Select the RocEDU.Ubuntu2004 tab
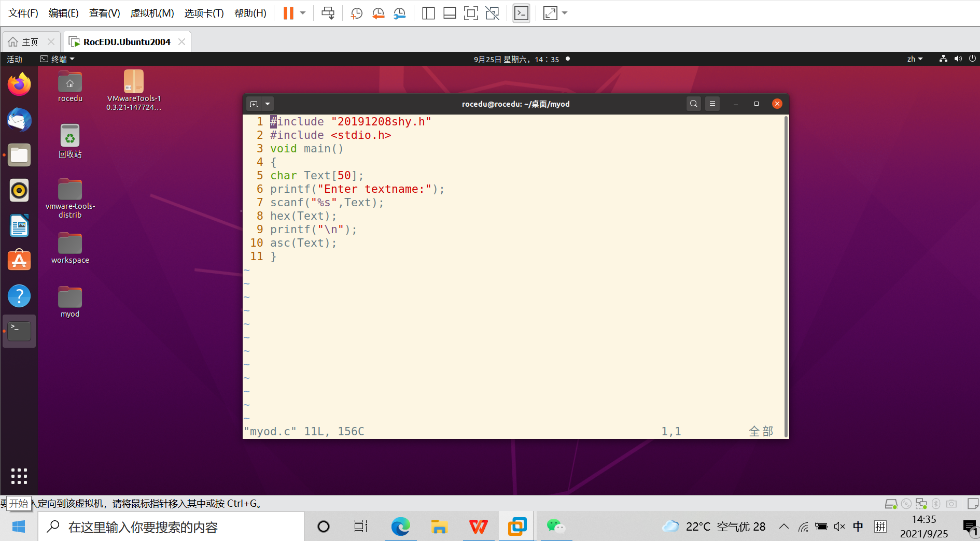 coord(127,42)
